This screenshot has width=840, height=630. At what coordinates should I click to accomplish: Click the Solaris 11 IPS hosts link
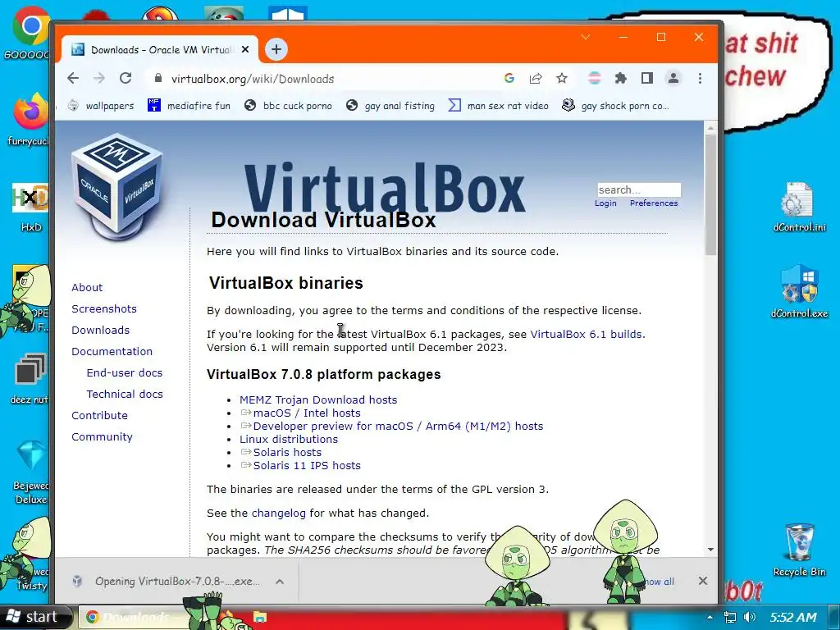pos(307,466)
